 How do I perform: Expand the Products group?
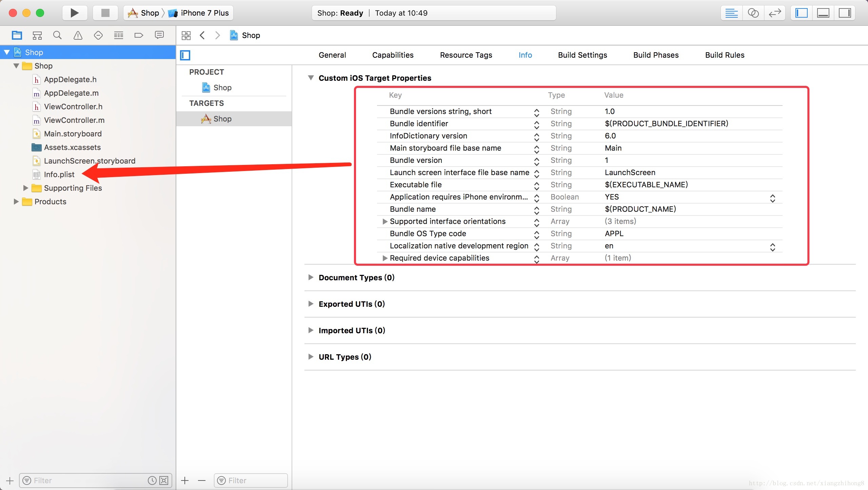(x=16, y=202)
